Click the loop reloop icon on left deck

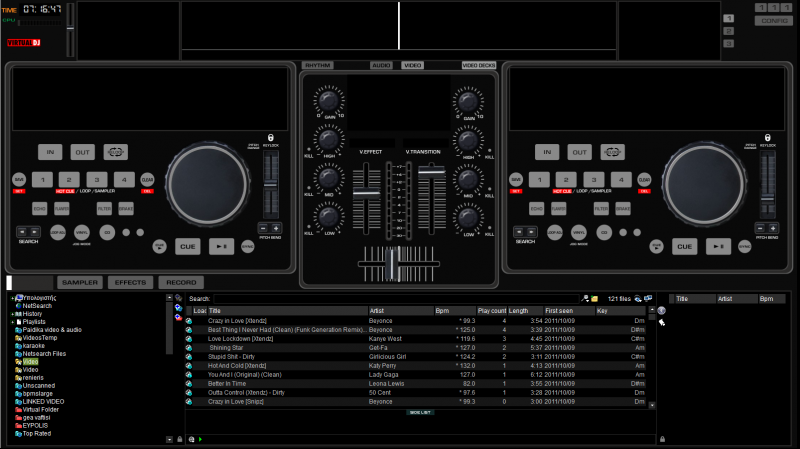coord(116,152)
